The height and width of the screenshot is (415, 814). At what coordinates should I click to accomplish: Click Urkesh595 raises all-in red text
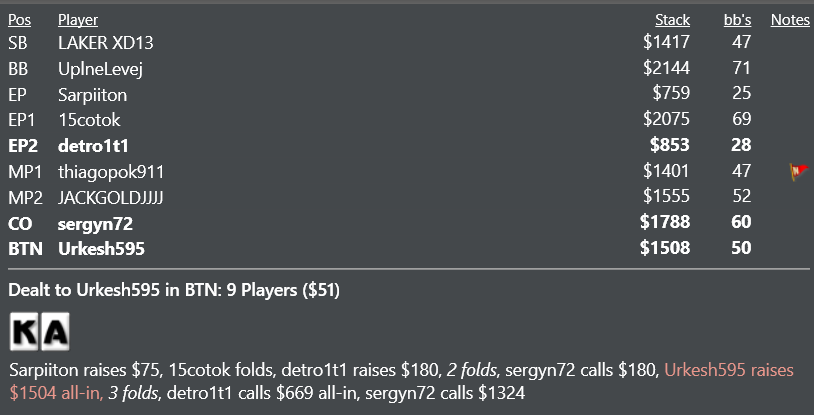pos(402,382)
